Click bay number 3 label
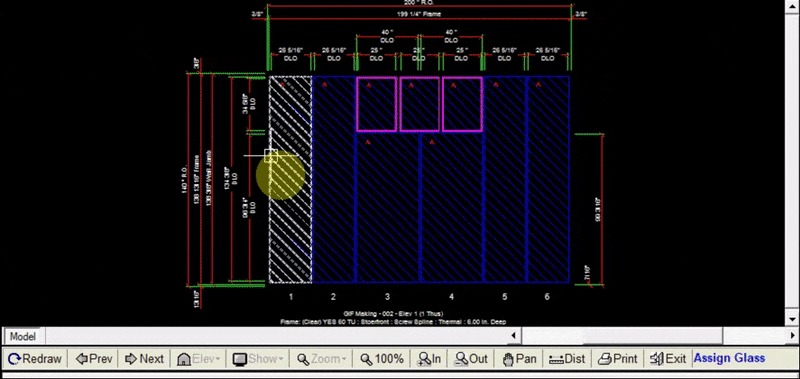800x379 pixels. pos(387,297)
